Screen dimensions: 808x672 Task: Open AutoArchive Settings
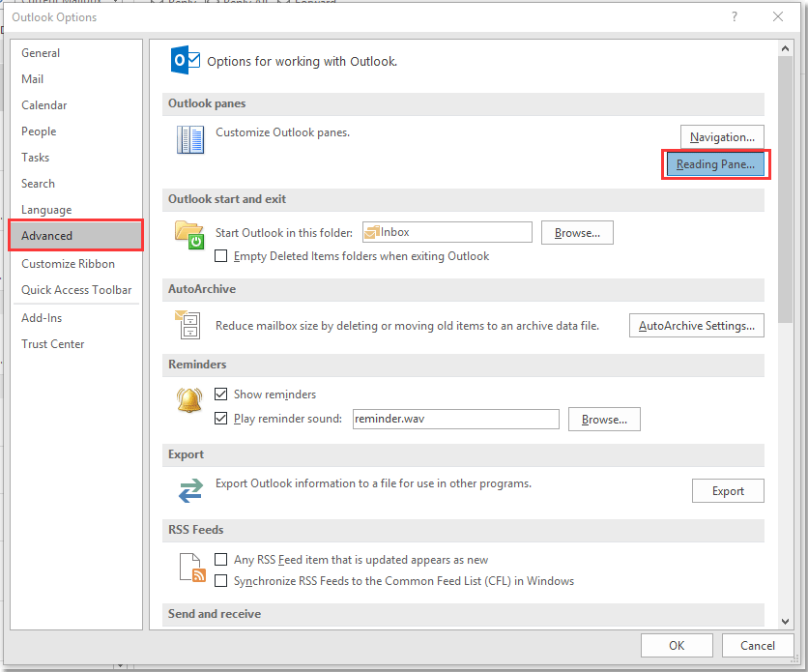(x=696, y=325)
